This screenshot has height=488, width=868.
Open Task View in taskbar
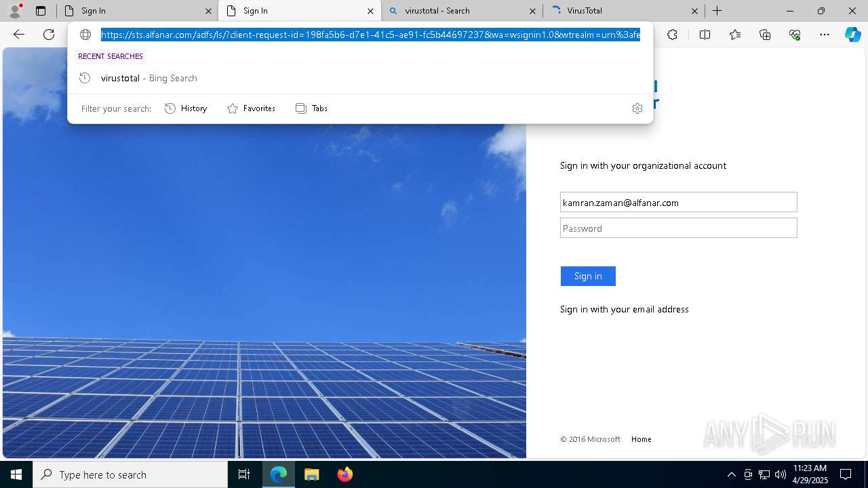[244, 474]
